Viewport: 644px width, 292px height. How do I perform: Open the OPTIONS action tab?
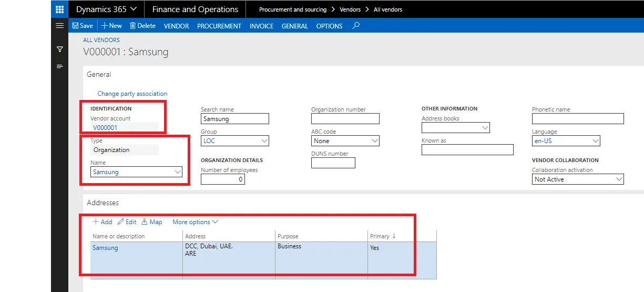(x=329, y=26)
